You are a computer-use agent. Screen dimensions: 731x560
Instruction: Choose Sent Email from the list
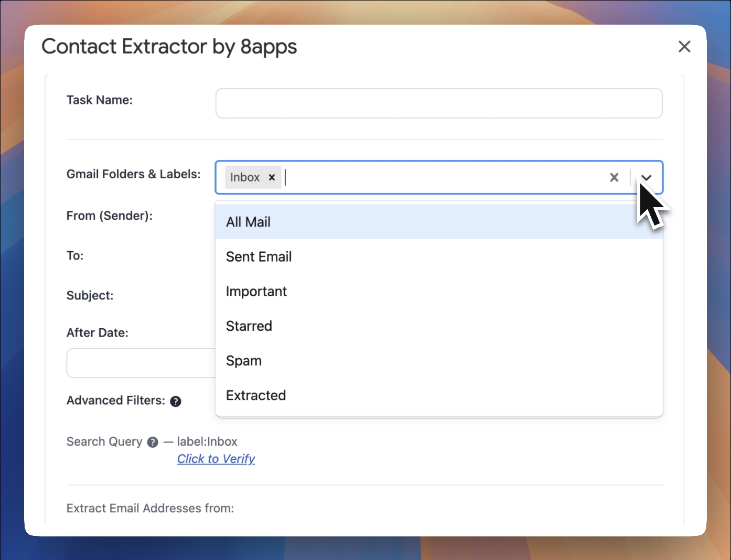pos(439,256)
